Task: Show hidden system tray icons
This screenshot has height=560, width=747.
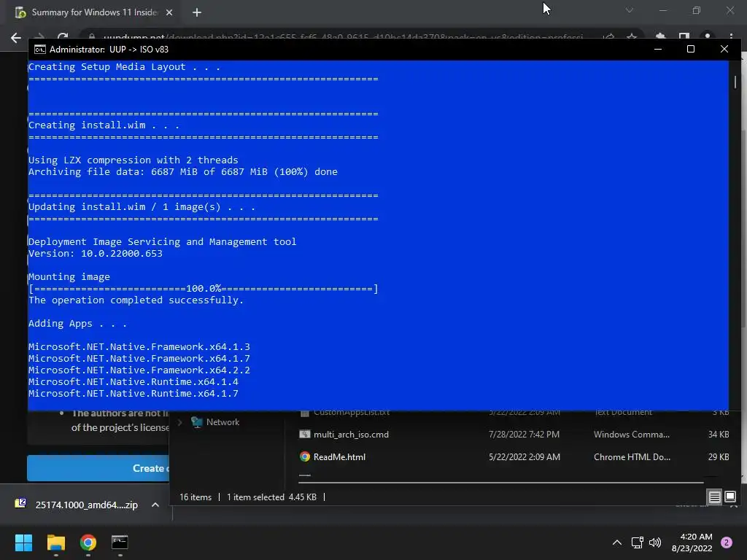Action: (617, 542)
